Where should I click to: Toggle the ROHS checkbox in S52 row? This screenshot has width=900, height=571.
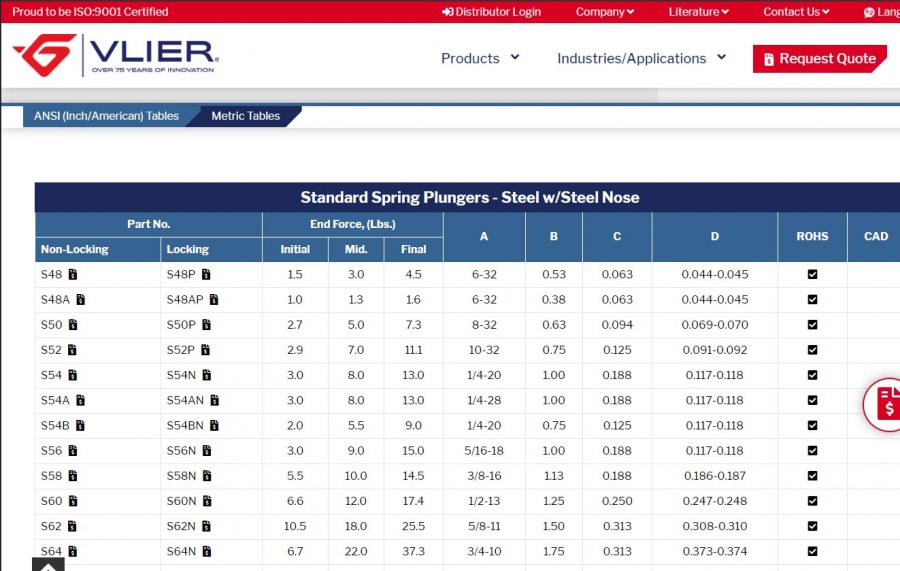coord(812,350)
